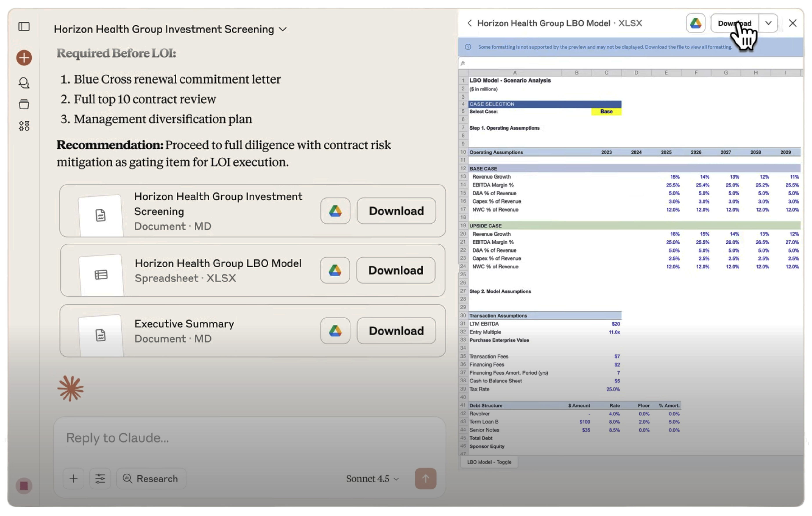Open the projects icon in sidebar
The height and width of the screenshot is (516, 812).
point(24,104)
